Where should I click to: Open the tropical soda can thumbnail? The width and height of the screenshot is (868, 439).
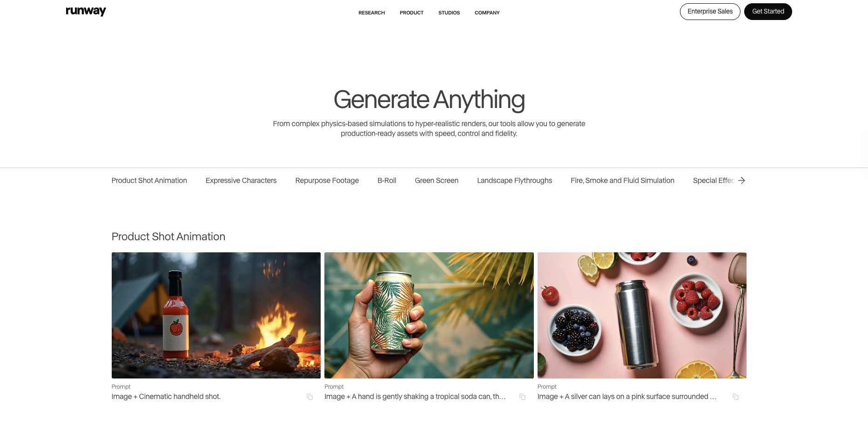(429, 315)
